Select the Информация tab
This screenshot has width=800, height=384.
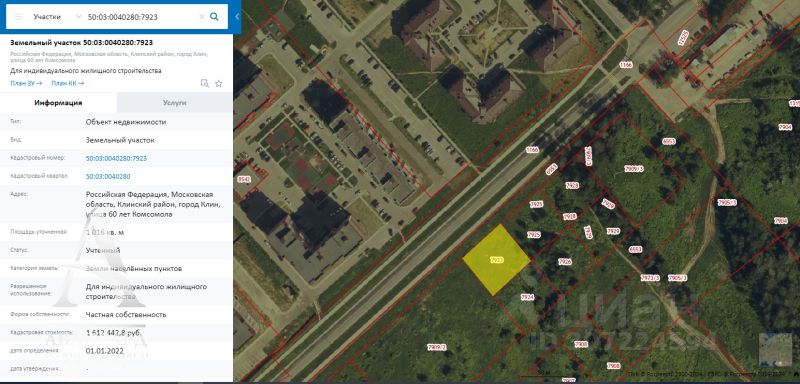point(58,103)
